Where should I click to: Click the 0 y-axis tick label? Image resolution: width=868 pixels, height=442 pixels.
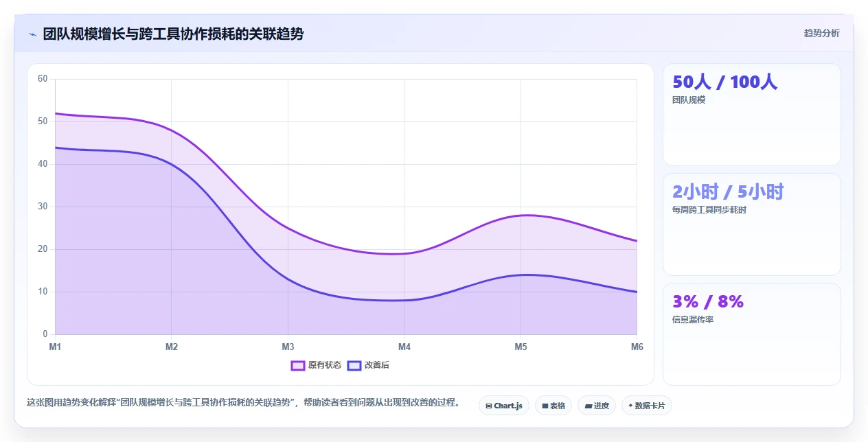point(45,334)
